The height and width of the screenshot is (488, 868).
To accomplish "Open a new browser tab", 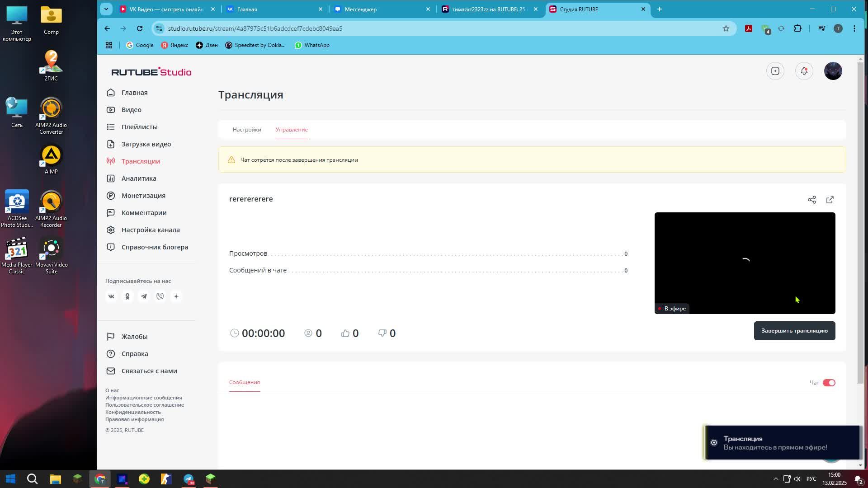I will pyautogui.click(x=660, y=9).
